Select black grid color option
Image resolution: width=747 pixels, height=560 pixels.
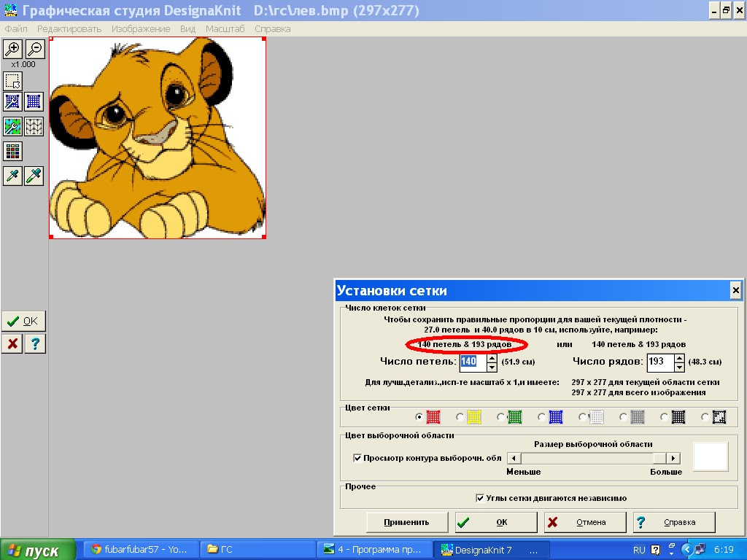click(664, 417)
